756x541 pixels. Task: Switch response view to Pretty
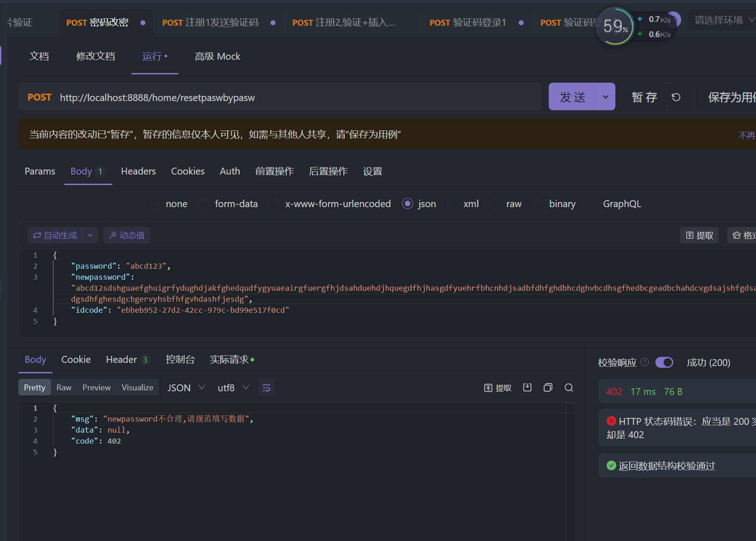tap(34, 388)
